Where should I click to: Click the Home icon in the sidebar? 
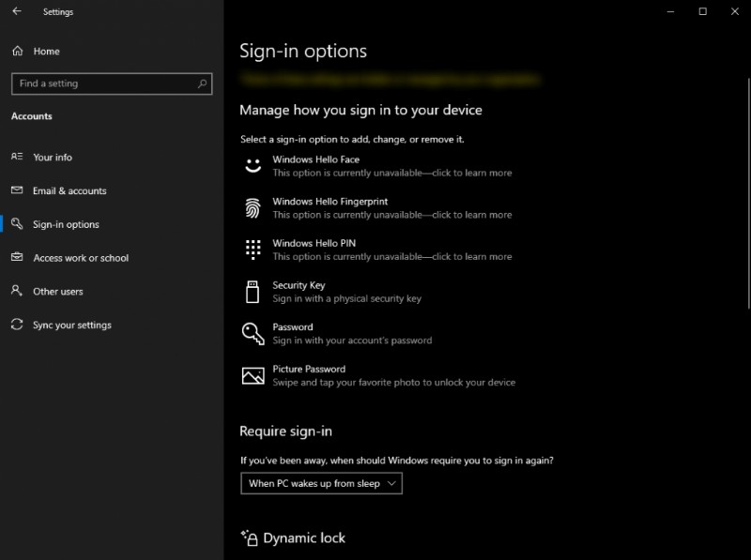point(16,52)
